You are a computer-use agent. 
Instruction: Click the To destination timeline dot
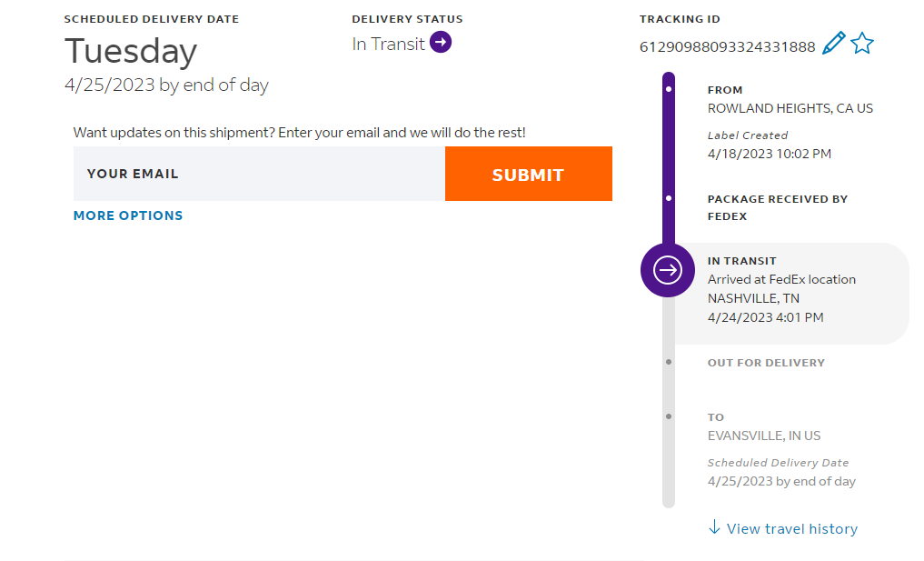(x=669, y=416)
